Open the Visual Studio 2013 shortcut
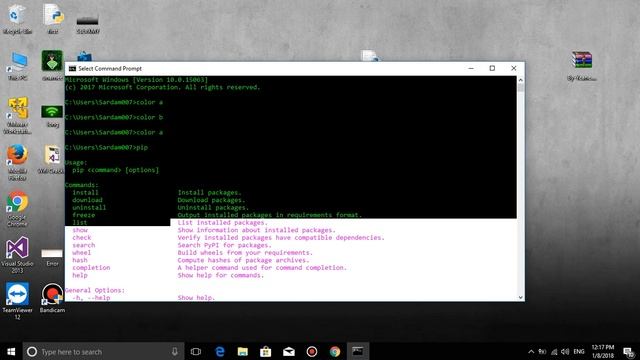 [x=17, y=255]
